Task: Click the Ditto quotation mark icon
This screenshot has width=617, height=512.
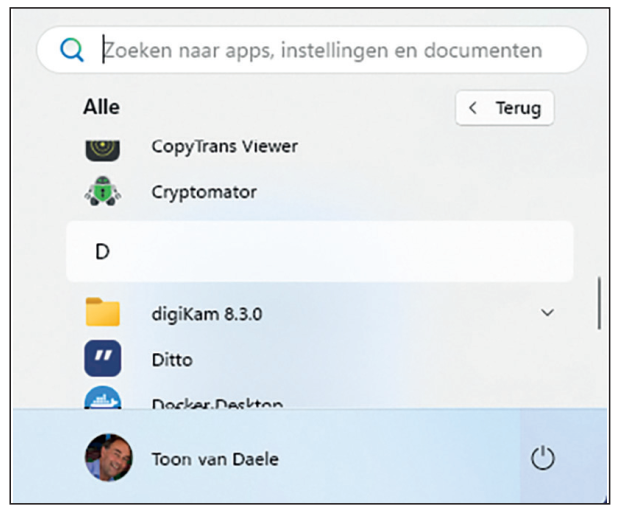Action: pos(102,359)
